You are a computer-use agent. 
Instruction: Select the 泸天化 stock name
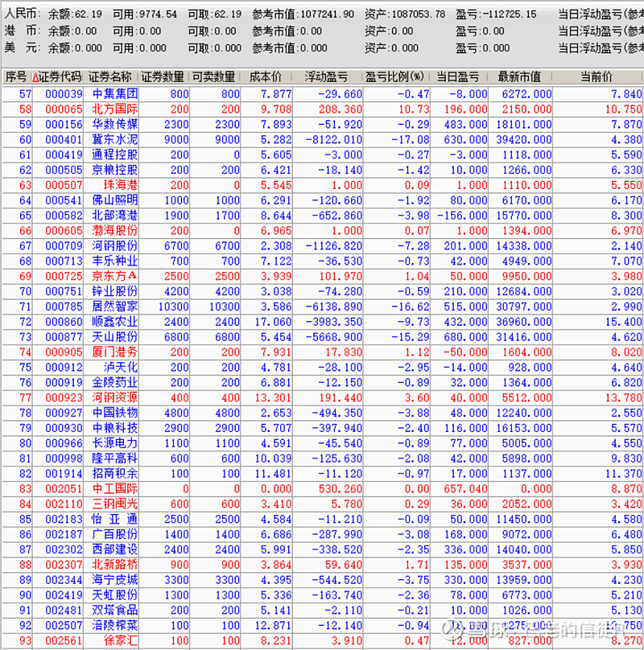point(121,368)
